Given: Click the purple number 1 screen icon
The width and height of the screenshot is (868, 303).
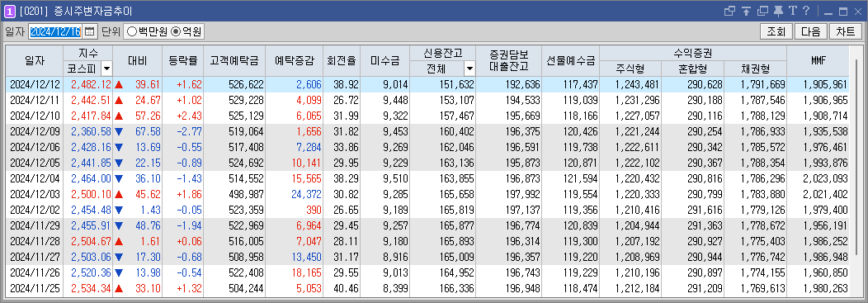Looking at the screenshot, I should [x=9, y=11].
